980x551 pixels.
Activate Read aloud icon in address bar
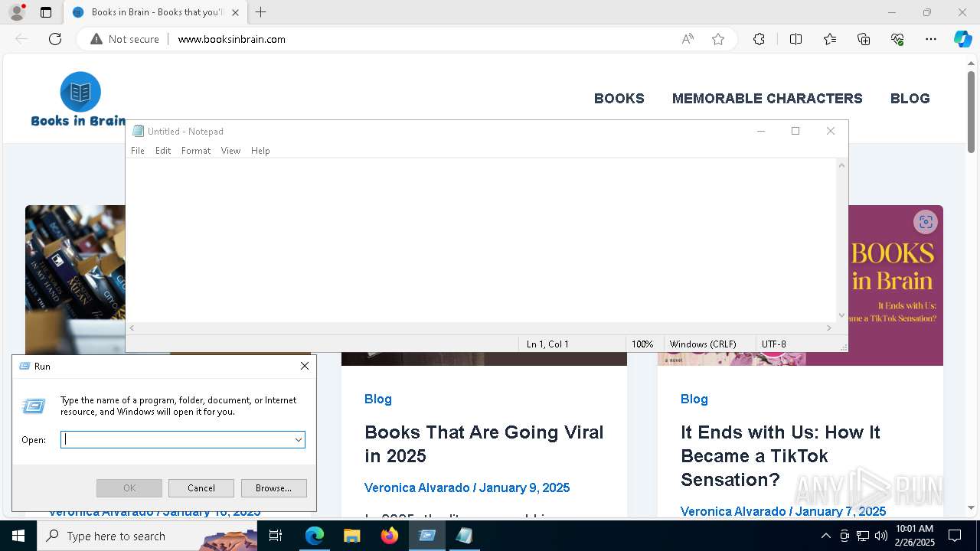[688, 39]
